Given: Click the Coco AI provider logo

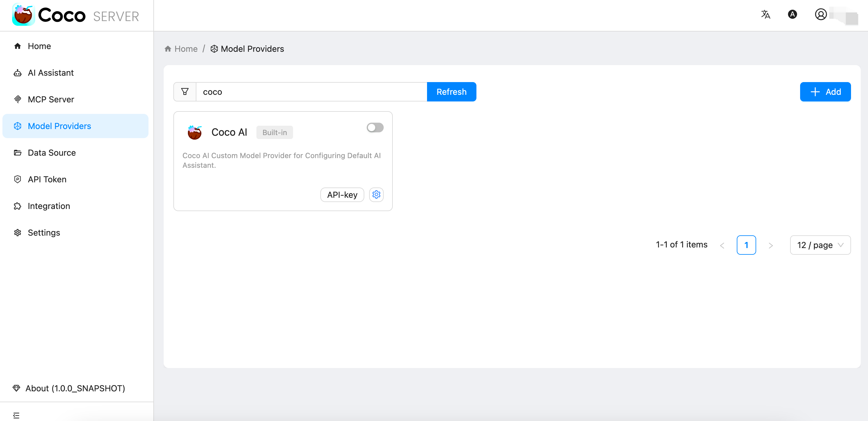Looking at the screenshot, I should pos(195,132).
